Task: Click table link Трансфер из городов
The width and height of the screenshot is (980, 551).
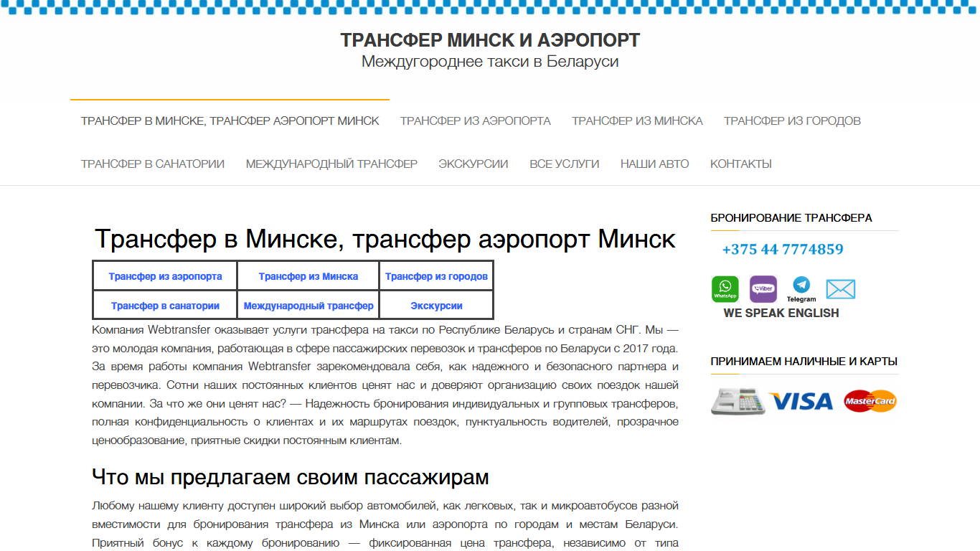Action: [x=436, y=276]
